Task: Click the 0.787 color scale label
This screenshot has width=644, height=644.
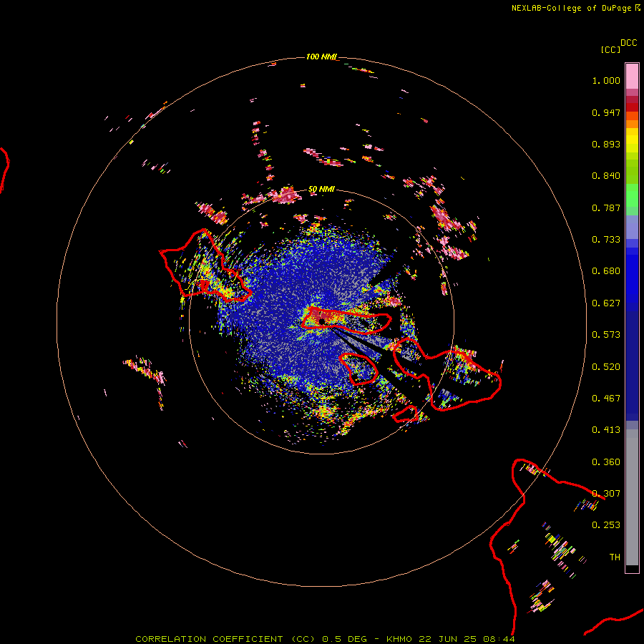Action: pos(606,208)
